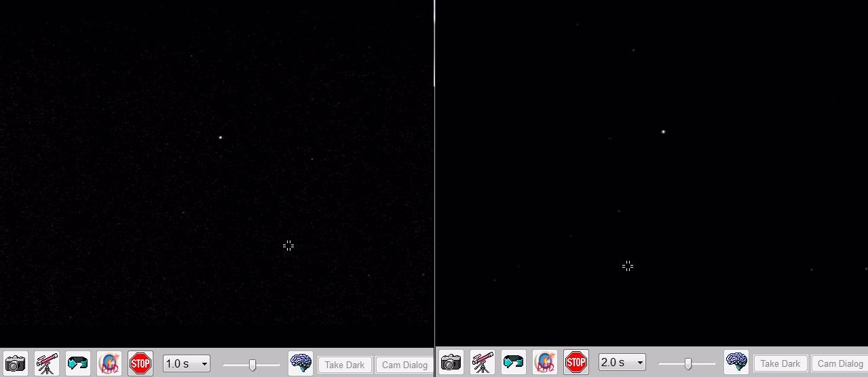868x377 pixels.
Task: Click Cam Dialog button in right window
Action: [839, 363]
